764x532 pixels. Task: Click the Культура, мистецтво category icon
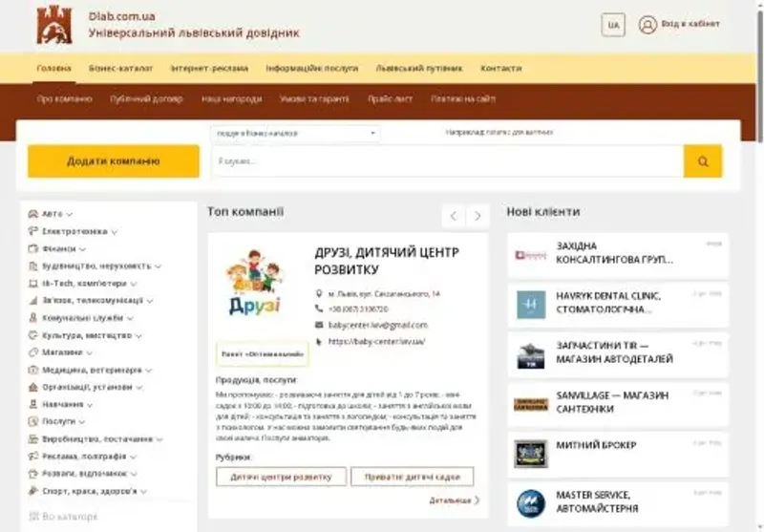(x=33, y=335)
